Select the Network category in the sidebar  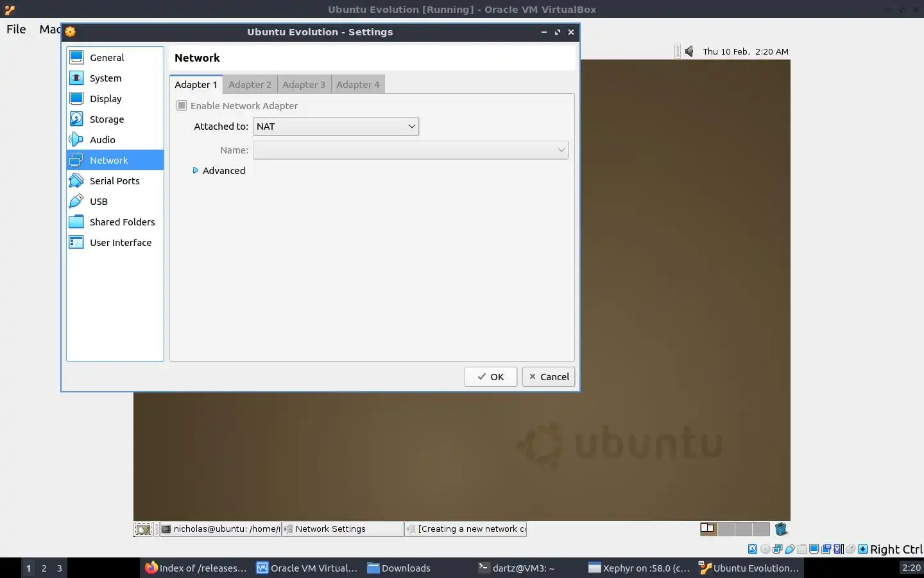[x=115, y=161]
